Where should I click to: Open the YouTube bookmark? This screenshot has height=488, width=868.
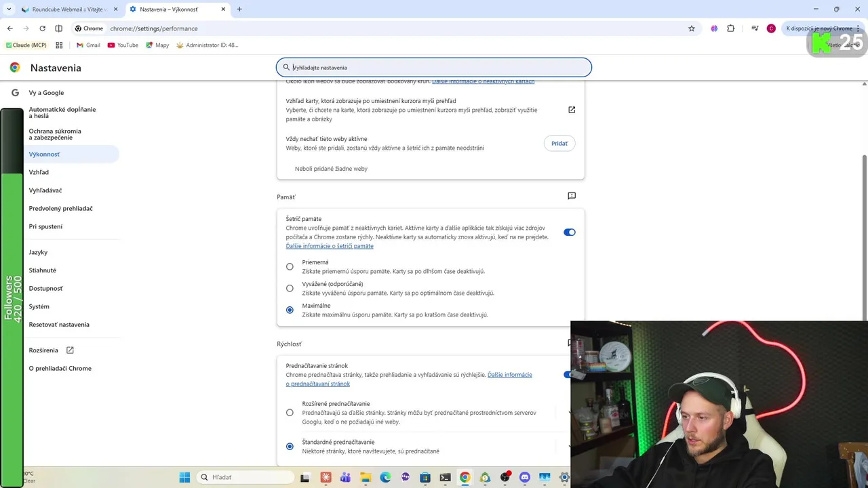(x=123, y=45)
